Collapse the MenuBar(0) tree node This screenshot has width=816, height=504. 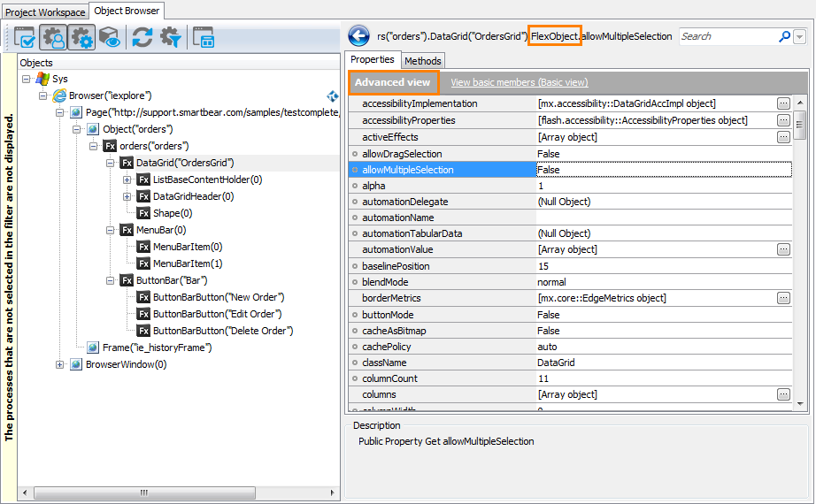[x=111, y=230]
